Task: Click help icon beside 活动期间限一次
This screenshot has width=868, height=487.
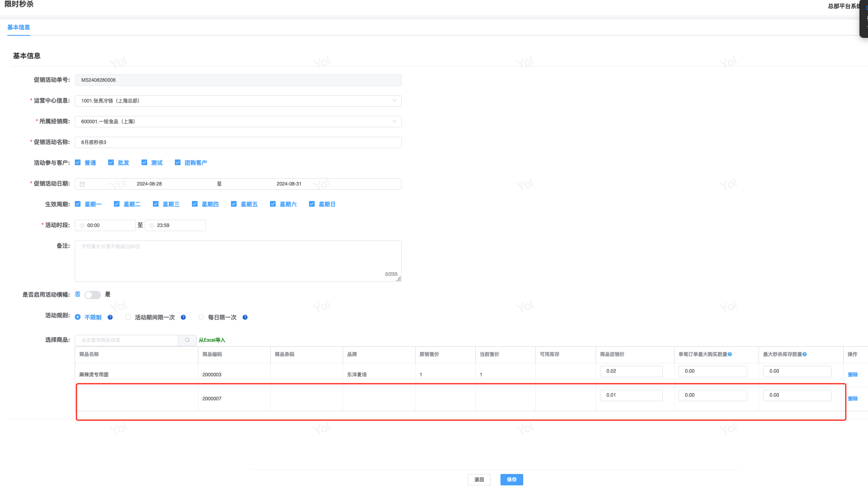Action: point(183,317)
